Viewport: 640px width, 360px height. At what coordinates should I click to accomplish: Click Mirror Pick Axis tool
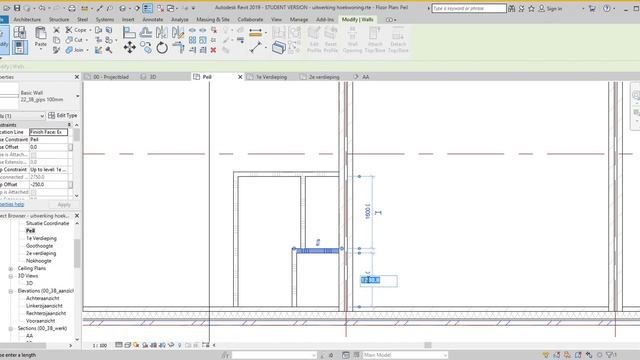click(162, 32)
